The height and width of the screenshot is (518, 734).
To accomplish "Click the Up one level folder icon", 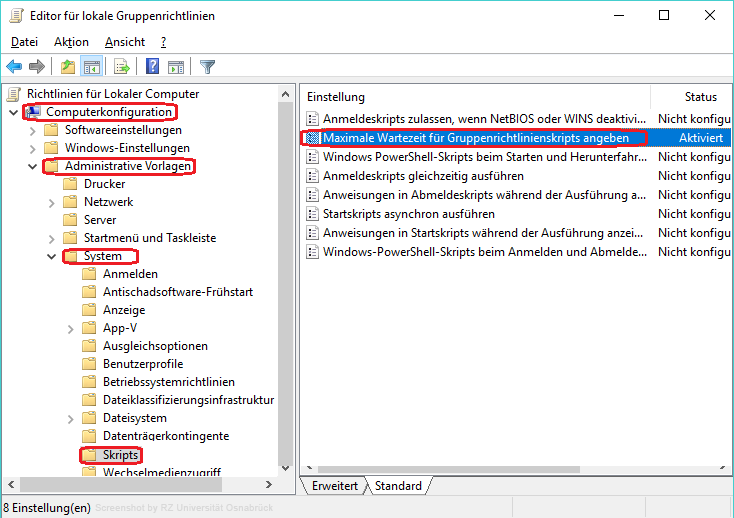I will point(67,67).
